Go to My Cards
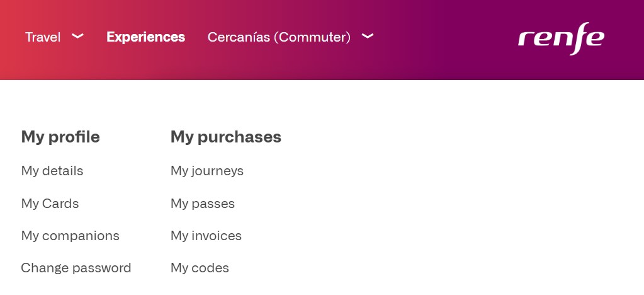Viewport: 644px width, 295px height. tap(50, 204)
